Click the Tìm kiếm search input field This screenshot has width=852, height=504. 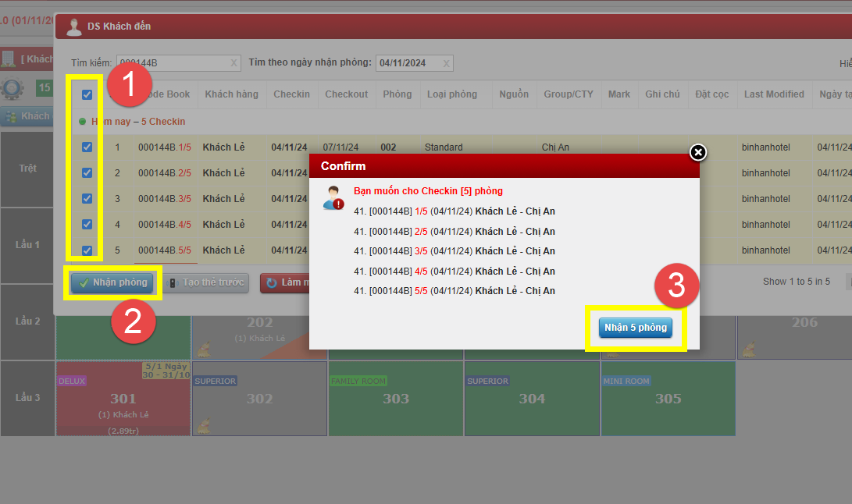pyautogui.click(x=172, y=63)
